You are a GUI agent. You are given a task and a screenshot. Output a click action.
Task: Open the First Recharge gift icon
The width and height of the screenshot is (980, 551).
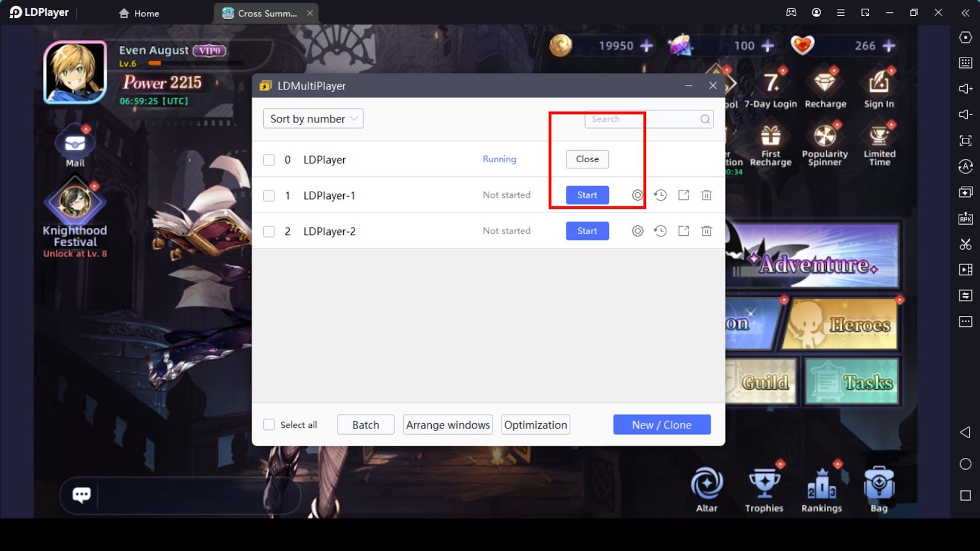pyautogui.click(x=771, y=144)
